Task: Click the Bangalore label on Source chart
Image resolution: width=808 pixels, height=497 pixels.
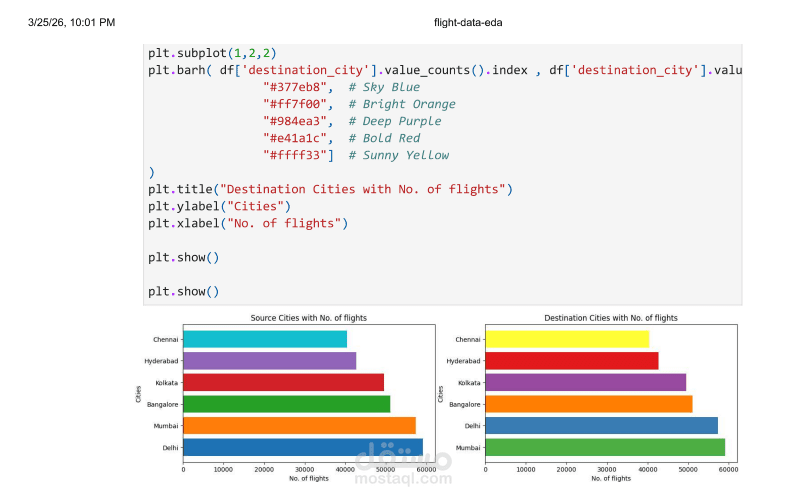Action: (x=162, y=404)
